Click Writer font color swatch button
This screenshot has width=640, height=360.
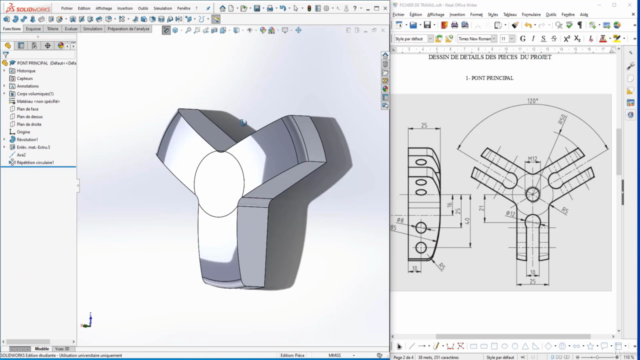[x=603, y=39]
